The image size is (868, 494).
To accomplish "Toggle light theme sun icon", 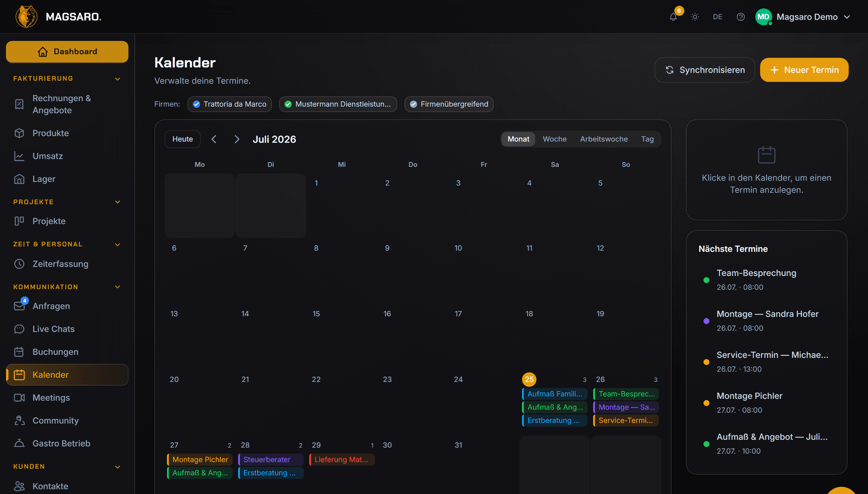I will coord(695,17).
